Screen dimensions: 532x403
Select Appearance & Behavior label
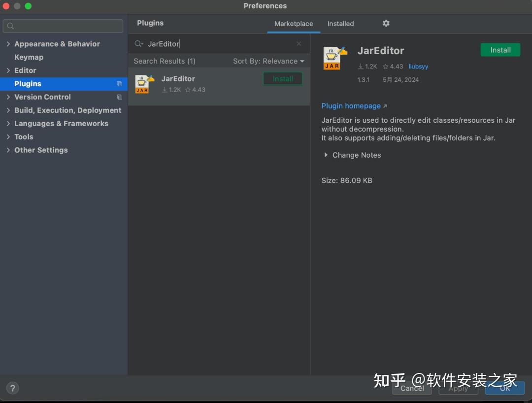[x=57, y=44]
